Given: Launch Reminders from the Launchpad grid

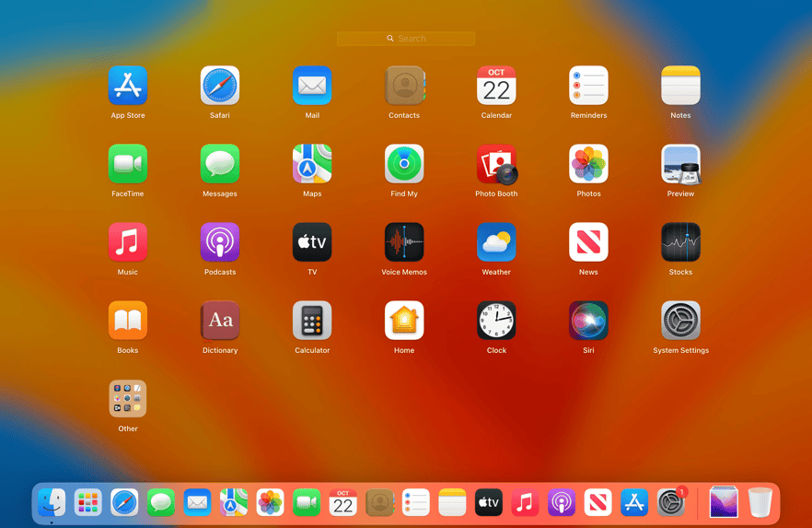Looking at the screenshot, I should pos(589,85).
